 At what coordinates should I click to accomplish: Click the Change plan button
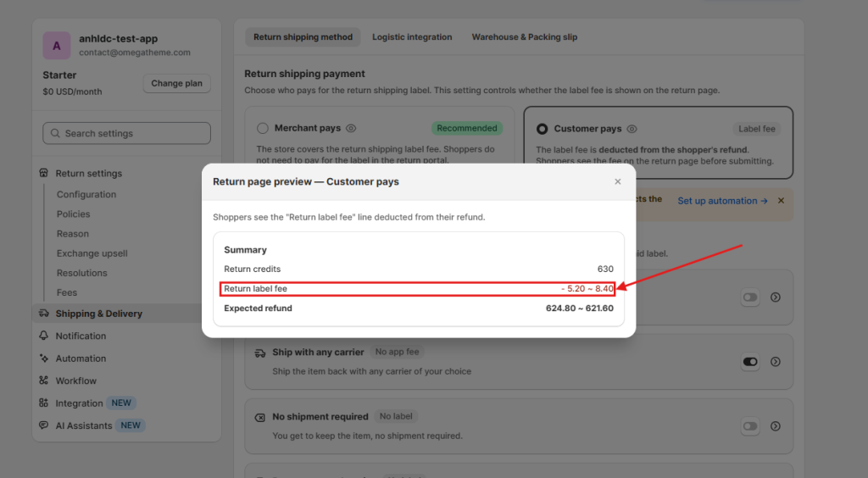pos(176,83)
